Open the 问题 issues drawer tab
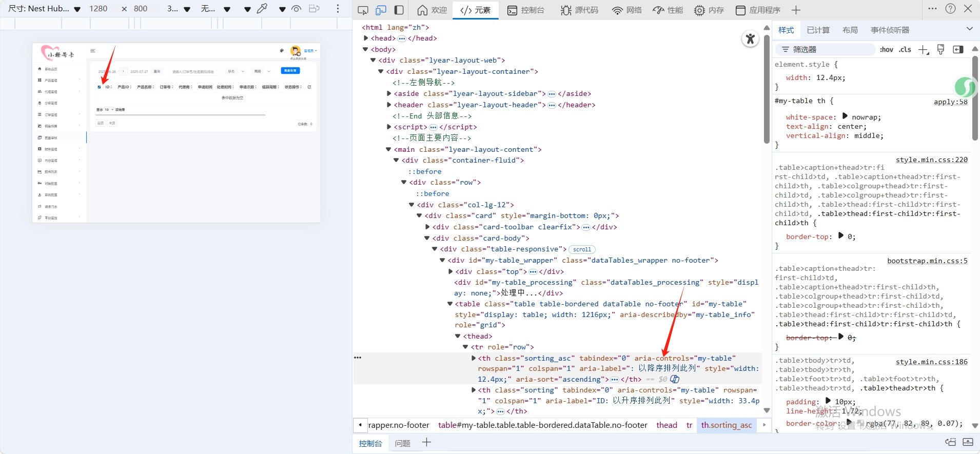Viewport: 980px width, 454px height. pos(403,443)
